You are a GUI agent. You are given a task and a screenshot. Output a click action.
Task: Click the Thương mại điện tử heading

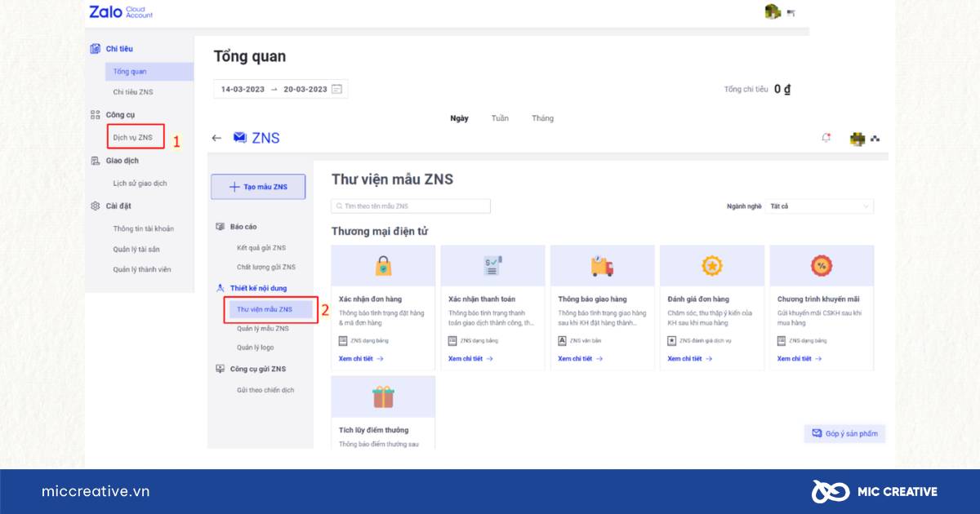coord(380,232)
